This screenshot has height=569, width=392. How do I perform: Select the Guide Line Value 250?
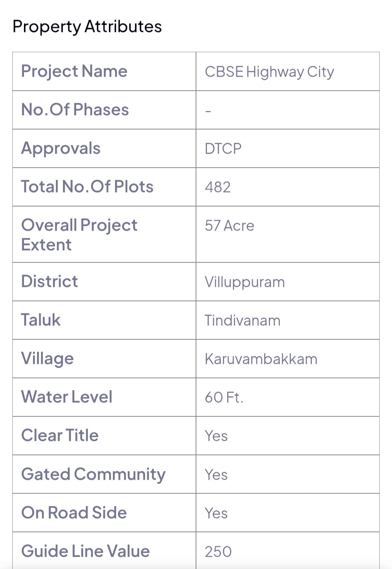click(x=218, y=552)
